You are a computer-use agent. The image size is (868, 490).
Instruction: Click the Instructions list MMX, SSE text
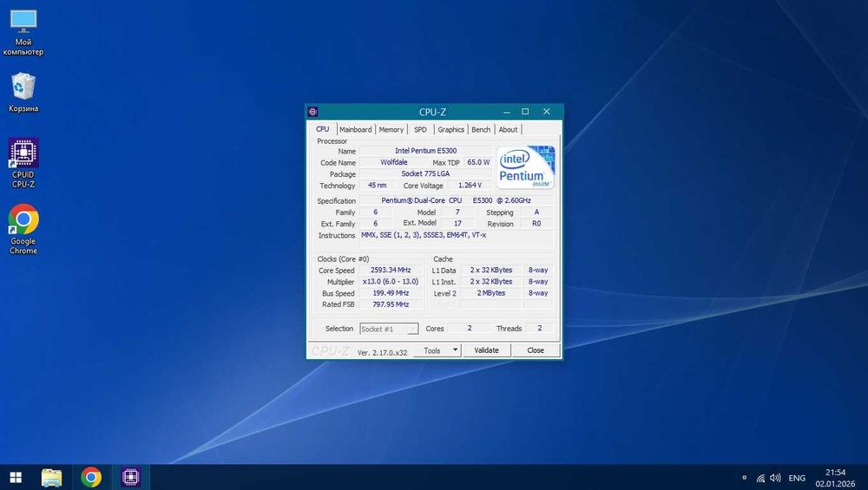424,235
